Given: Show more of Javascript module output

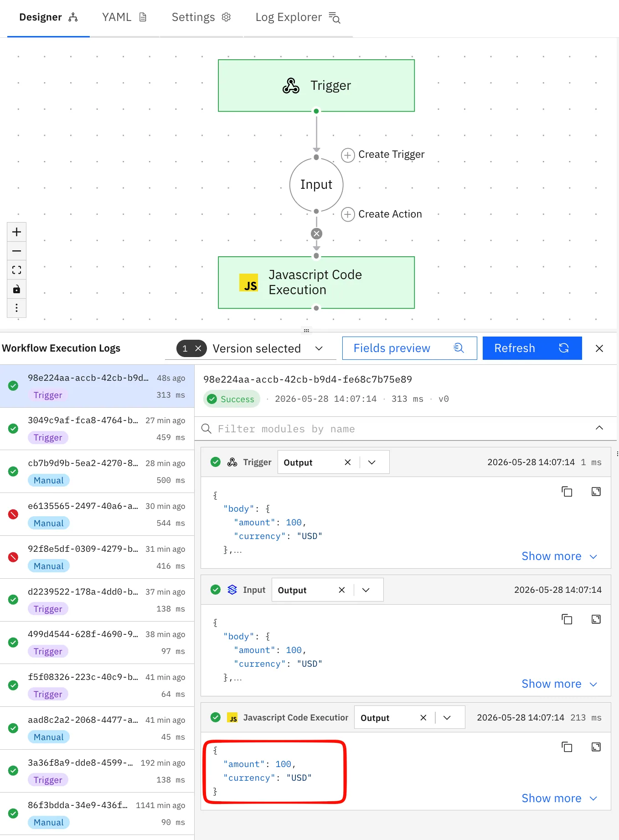Looking at the screenshot, I should click(559, 799).
